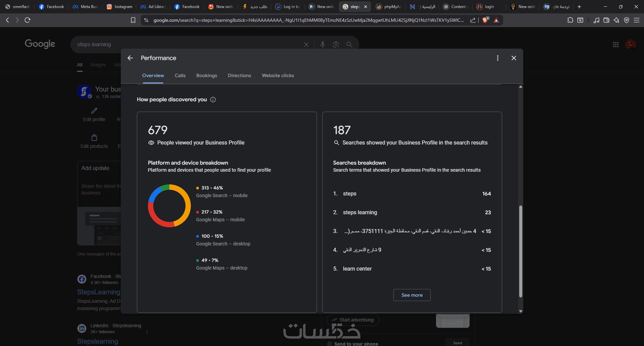Open the Google account avatar
Viewport: 644px width, 346px height.
pyautogui.click(x=631, y=45)
